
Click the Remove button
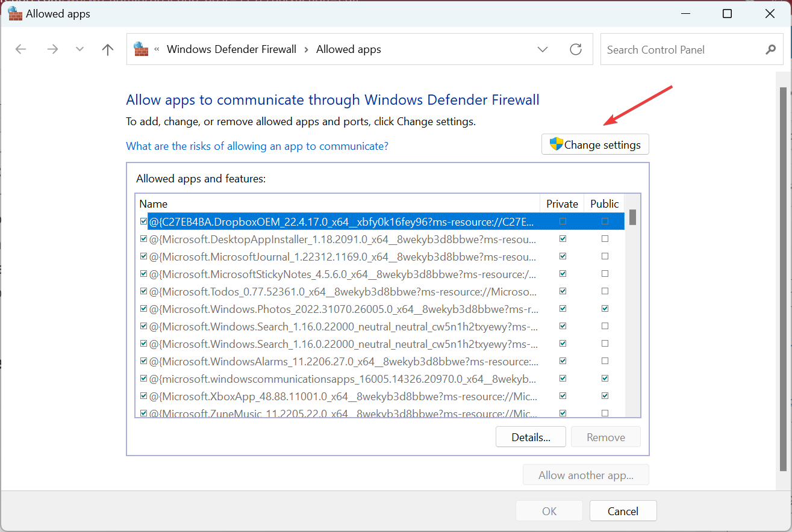click(606, 437)
